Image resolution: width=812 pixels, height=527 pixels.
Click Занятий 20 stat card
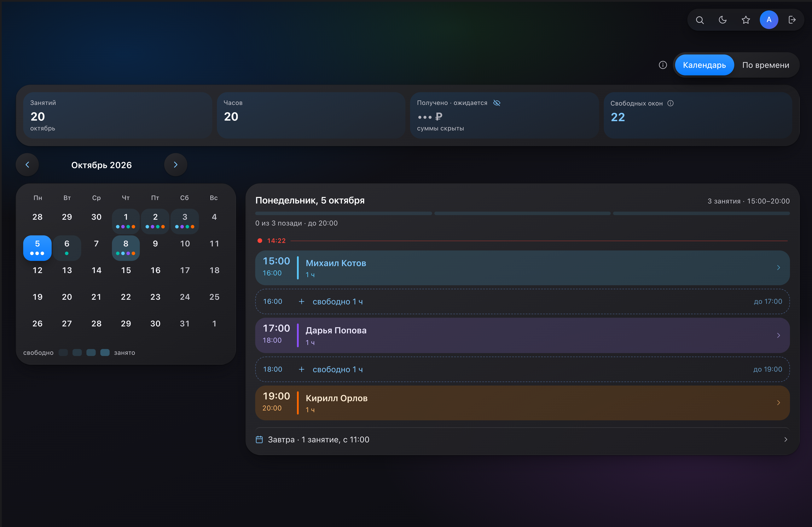click(x=118, y=115)
